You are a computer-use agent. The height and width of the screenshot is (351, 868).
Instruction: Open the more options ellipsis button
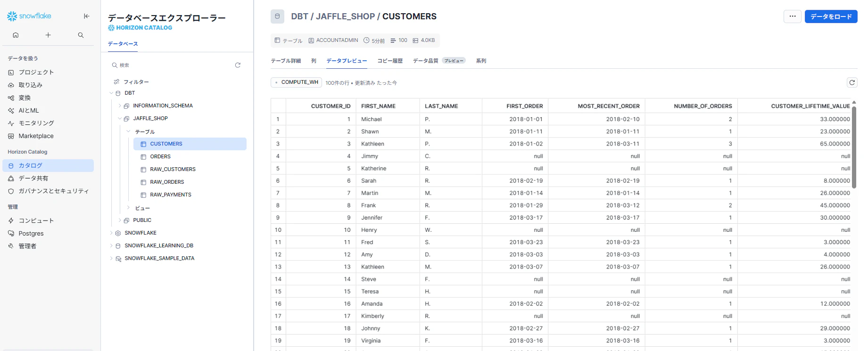(793, 16)
